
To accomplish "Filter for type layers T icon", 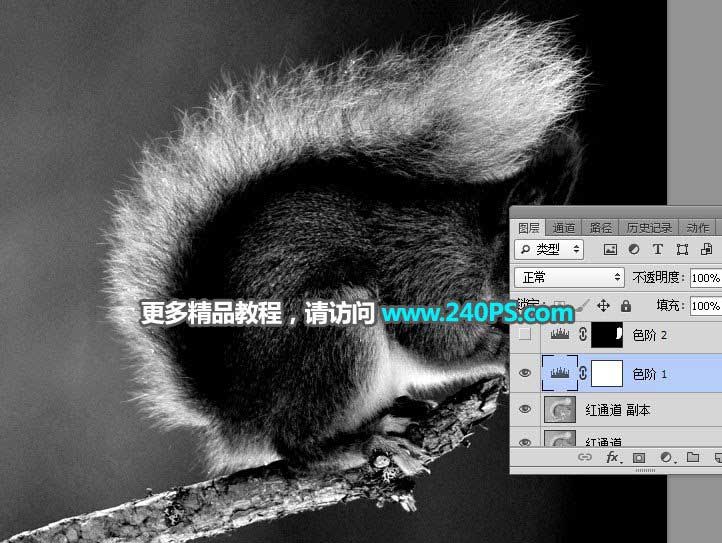I will point(658,250).
